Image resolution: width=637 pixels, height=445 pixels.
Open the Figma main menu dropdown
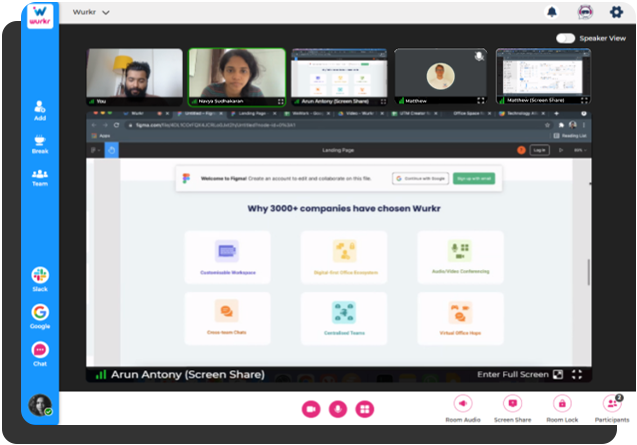tap(95, 150)
